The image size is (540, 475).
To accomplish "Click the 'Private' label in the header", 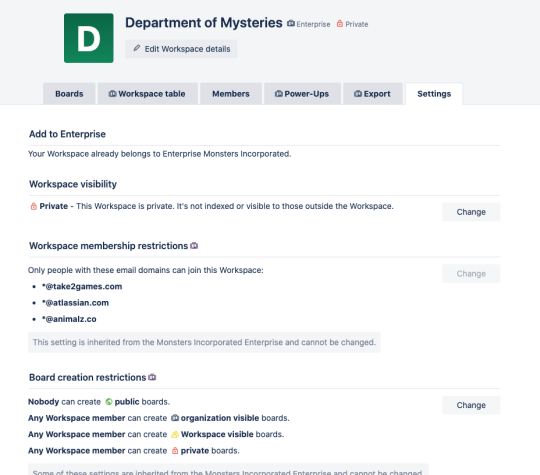I will [357, 24].
